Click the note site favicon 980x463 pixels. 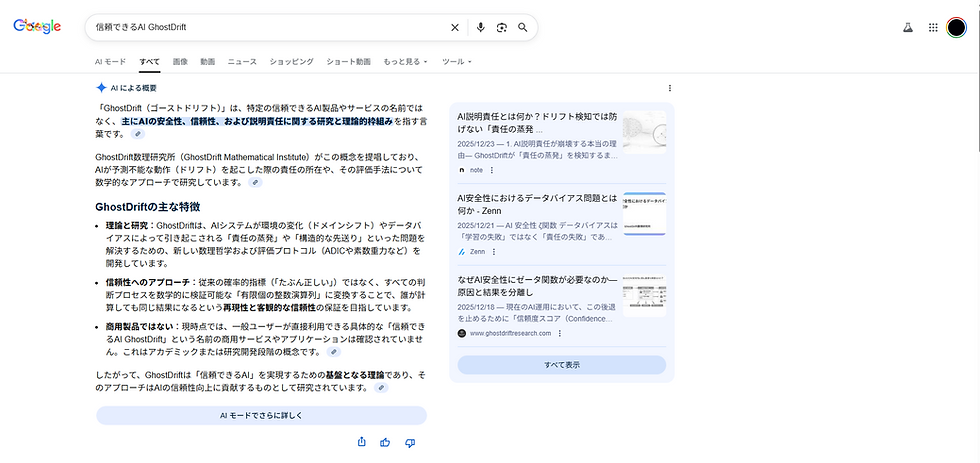coord(462,170)
